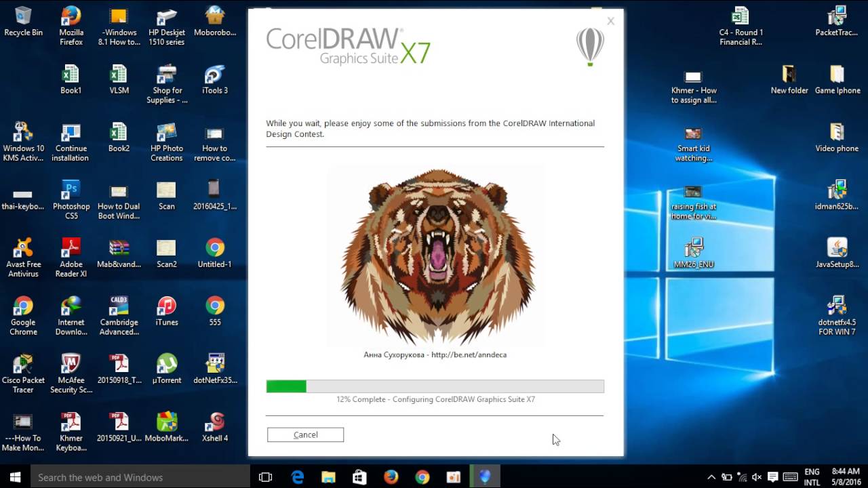Image resolution: width=868 pixels, height=488 pixels.
Task: Select the How To Make Money file
Action: tap(23, 432)
